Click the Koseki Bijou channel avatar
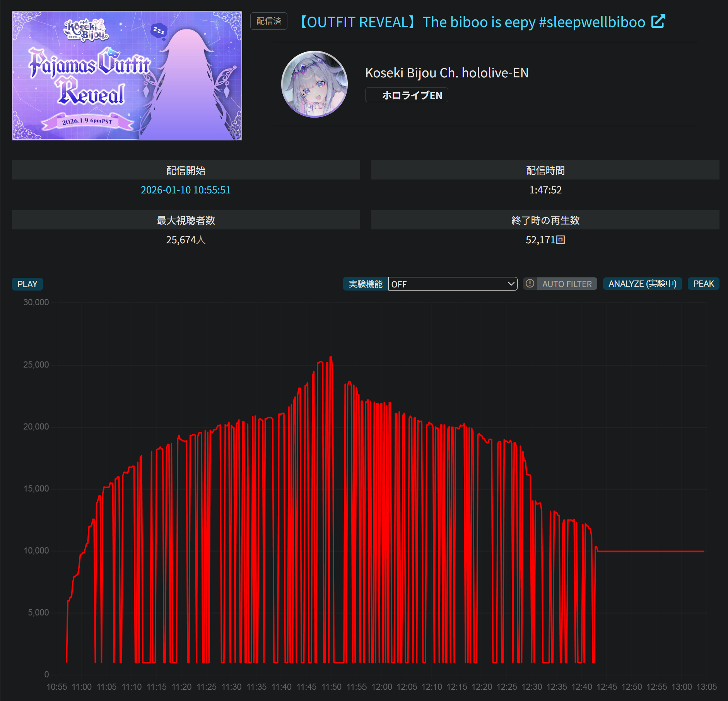The height and width of the screenshot is (701, 728). point(314,84)
